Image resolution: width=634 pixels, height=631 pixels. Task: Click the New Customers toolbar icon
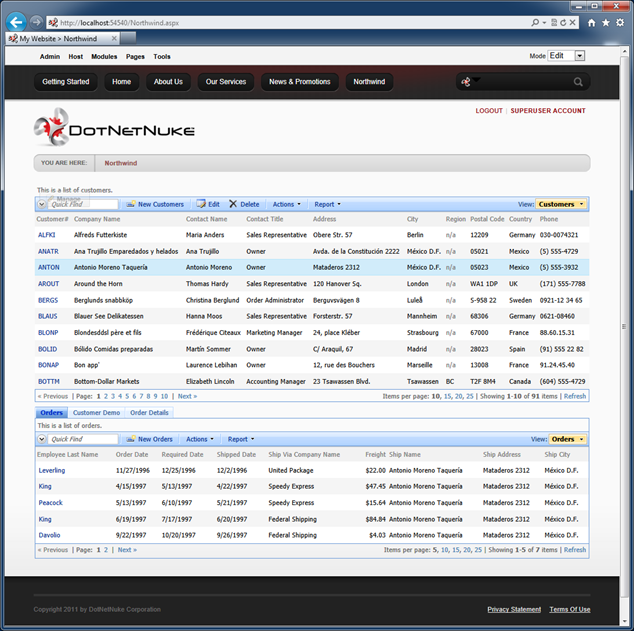click(130, 204)
